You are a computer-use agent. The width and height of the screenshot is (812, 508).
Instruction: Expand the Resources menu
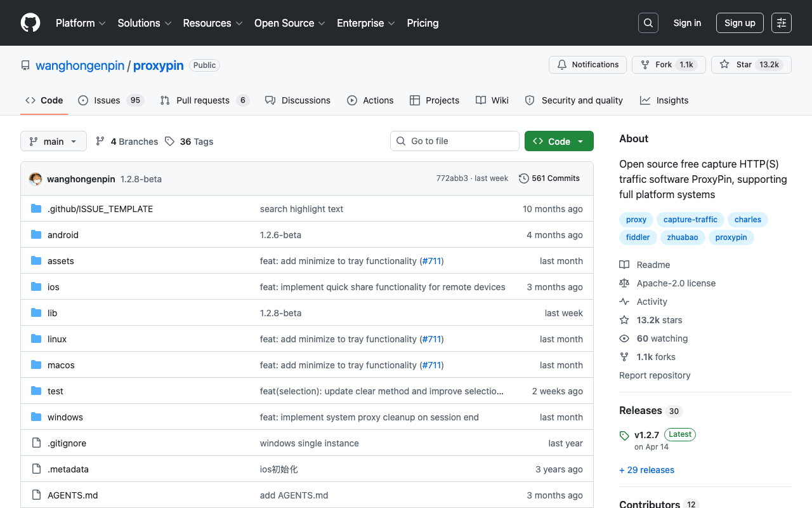tap(213, 23)
